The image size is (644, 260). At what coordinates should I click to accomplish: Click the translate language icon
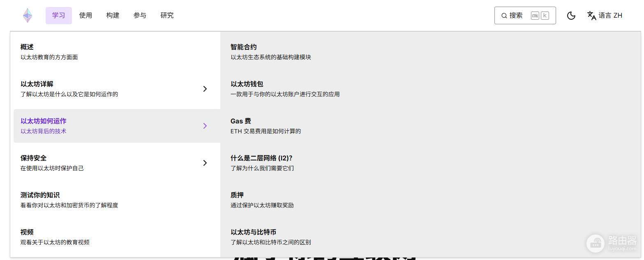(591, 16)
